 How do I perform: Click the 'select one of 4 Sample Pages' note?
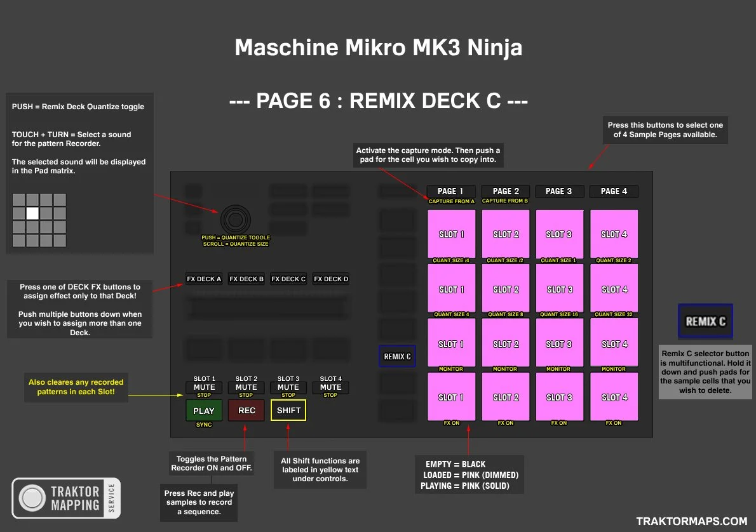665,130
